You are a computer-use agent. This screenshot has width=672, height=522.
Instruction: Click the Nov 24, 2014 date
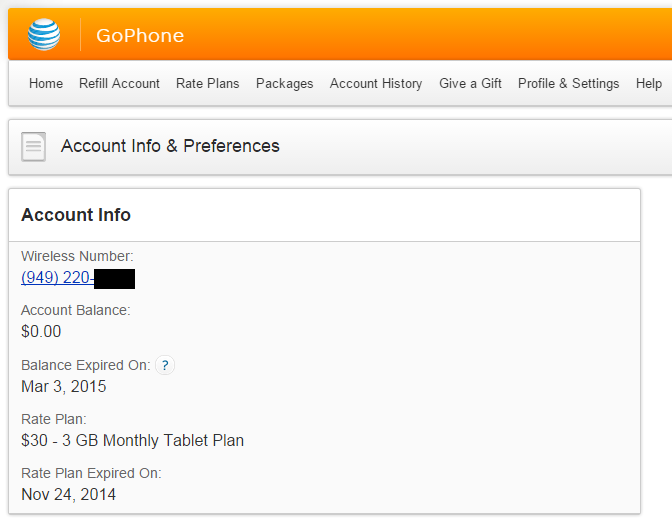click(69, 494)
